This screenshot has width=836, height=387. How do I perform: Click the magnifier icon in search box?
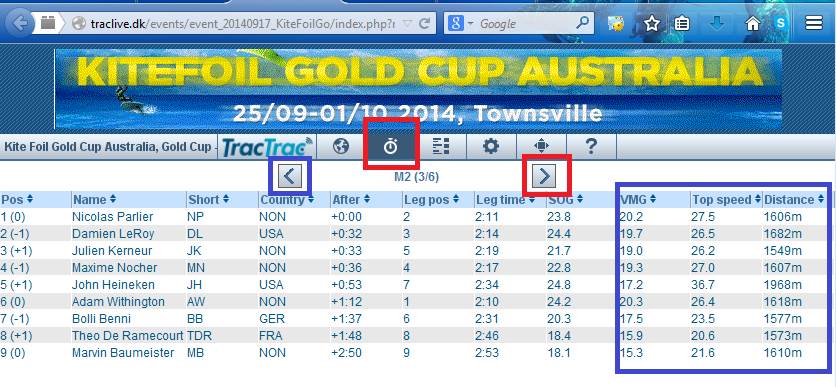click(583, 23)
